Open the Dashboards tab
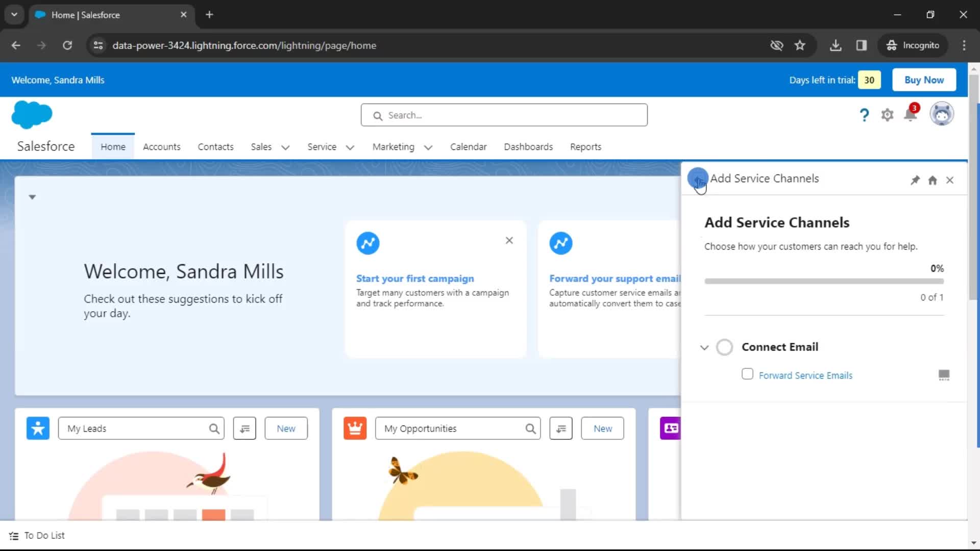Viewport: 980px width, 551px height. click(528, 147)
